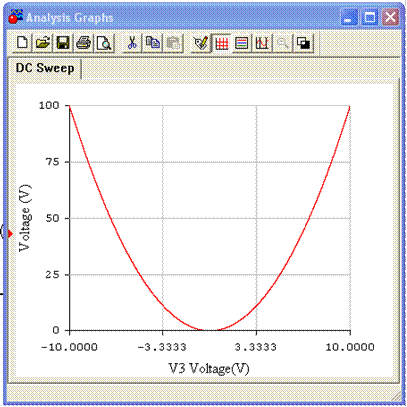Viewport: 407px width, 407px height.
Task: Click the -3.3333 x-axis value
Action: coord(162,347)
